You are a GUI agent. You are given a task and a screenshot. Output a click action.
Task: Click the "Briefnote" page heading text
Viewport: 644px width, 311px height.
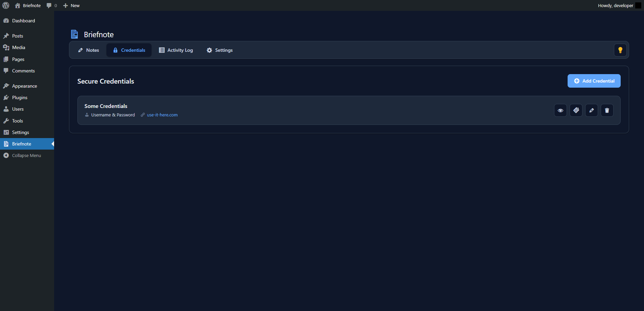[99, 35]
